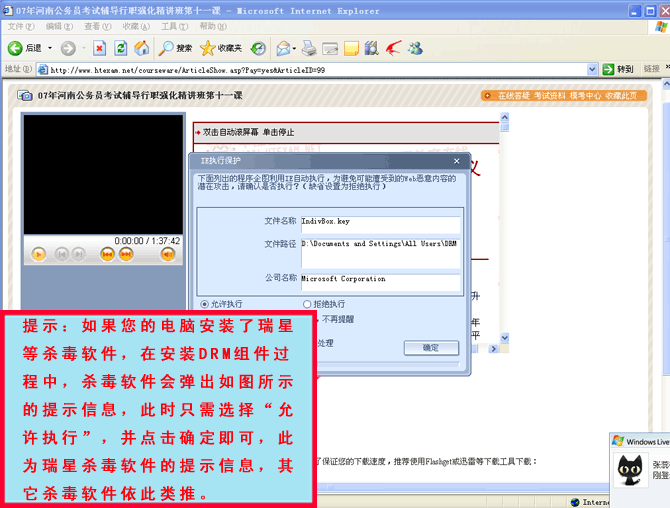Open the 考试资料 link
The image size is (670, 508).
click(x=549, y=96)
